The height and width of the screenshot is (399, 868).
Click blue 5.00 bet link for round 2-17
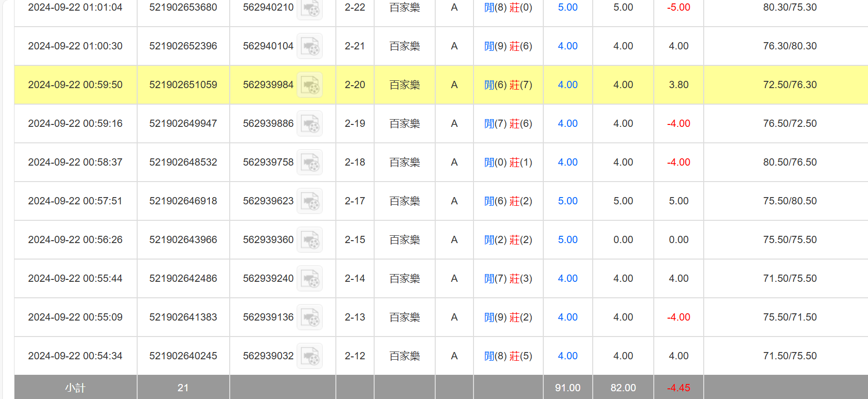[x=568, y=201]
